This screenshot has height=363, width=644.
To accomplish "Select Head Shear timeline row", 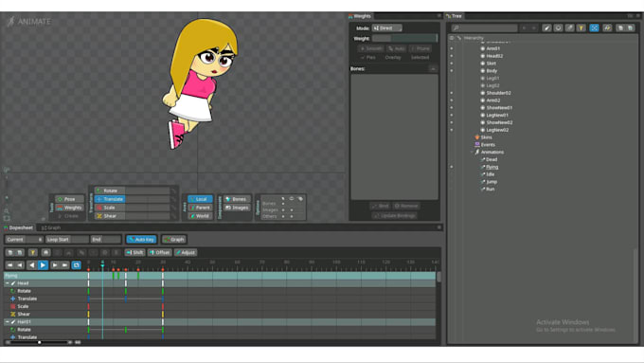I will (220, 314).
